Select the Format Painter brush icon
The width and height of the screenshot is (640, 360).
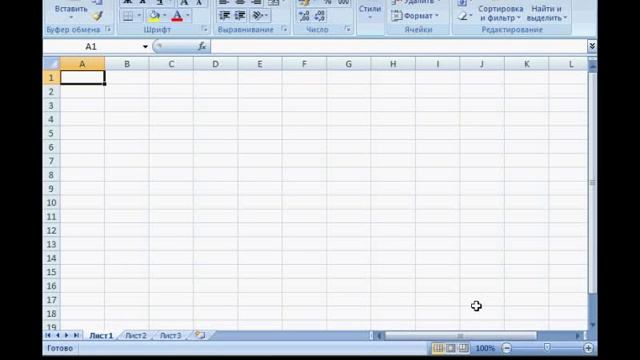pos(97,16)
